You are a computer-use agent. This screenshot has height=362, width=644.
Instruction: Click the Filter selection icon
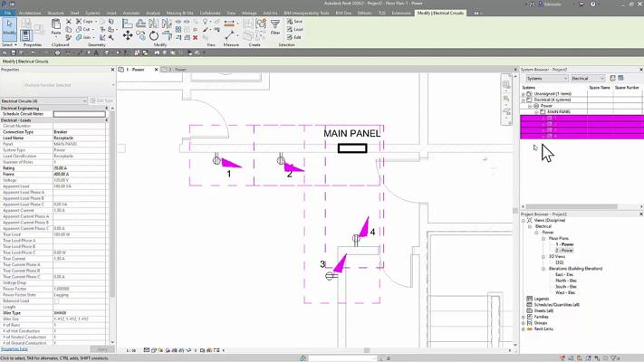[x=275, y=29]
